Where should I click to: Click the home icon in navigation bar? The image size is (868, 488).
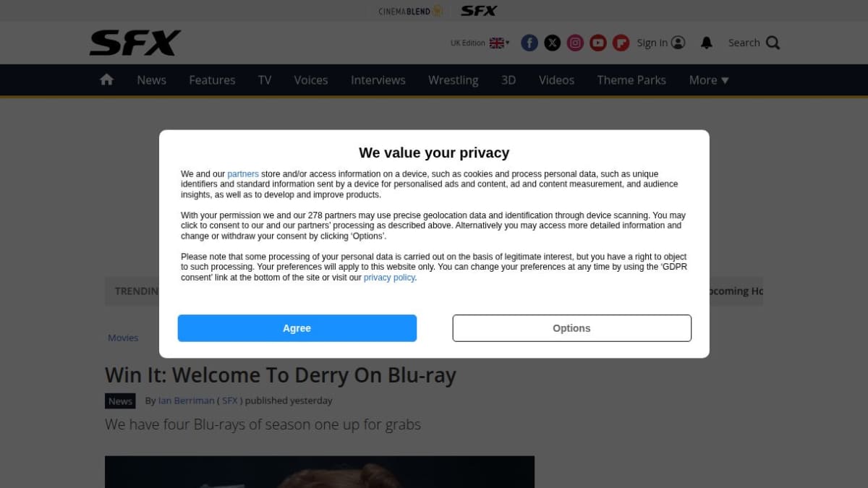pyautogui.click(x=106, y=80)
